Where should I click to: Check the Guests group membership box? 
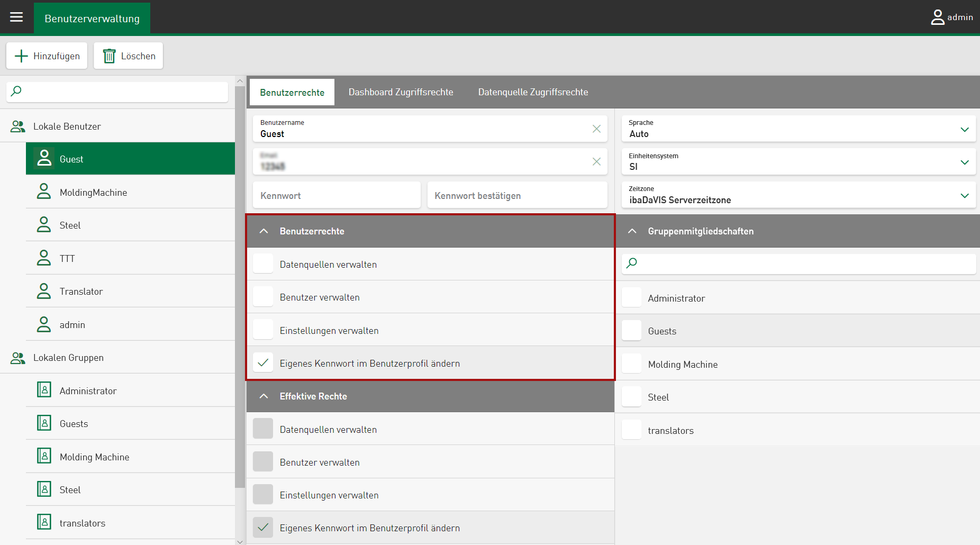tap(631, 331)
